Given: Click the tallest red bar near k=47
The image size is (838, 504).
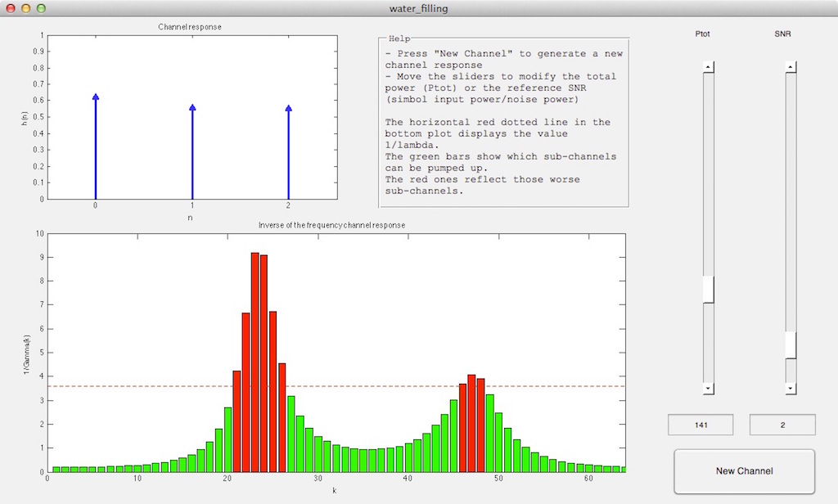Looking at the screenshot, I should pos(471,423).
